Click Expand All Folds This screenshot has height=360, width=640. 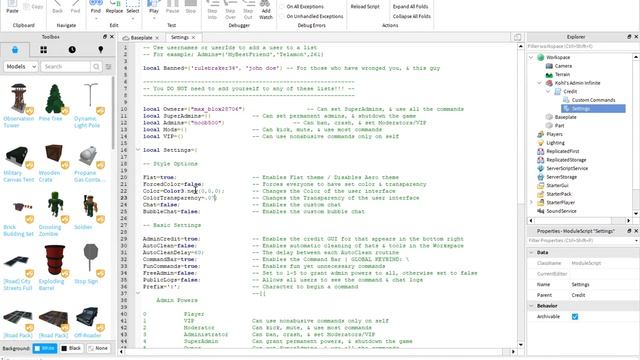click(410, 7)
